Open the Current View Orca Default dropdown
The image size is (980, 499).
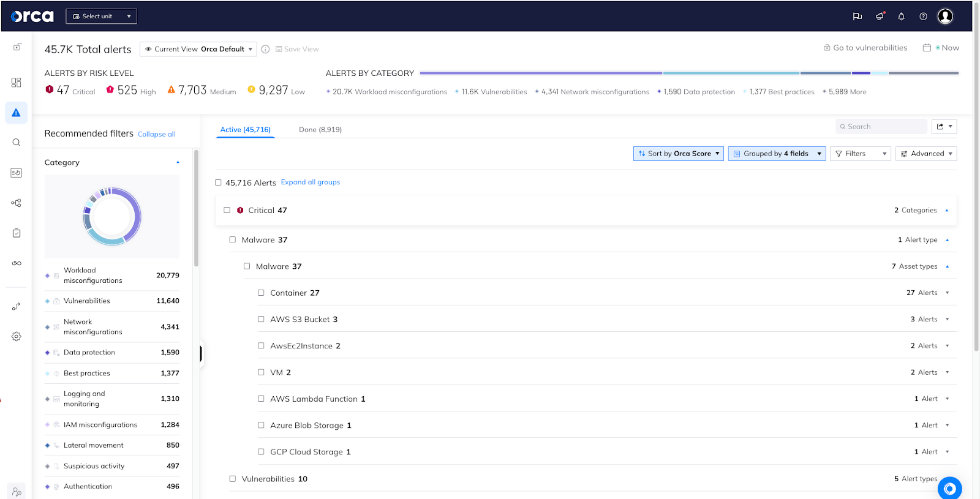coord(198,49)
